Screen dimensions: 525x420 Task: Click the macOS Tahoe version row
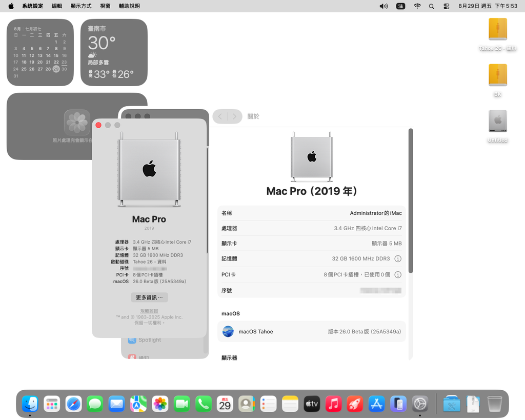coord(311,332)
